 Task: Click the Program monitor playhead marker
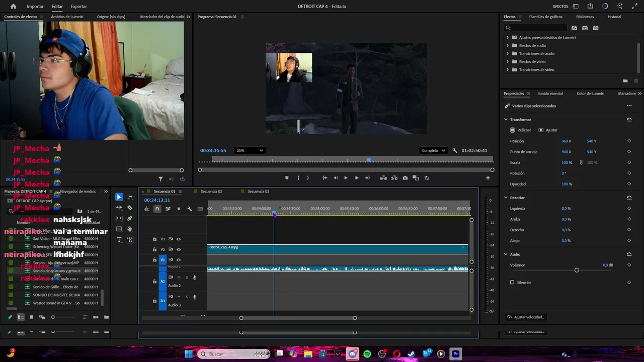pos(369,160)
